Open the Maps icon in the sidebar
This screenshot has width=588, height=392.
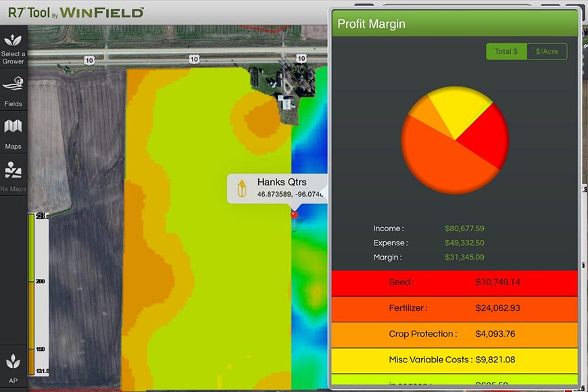pyautogui.click(x=13, y=132)
